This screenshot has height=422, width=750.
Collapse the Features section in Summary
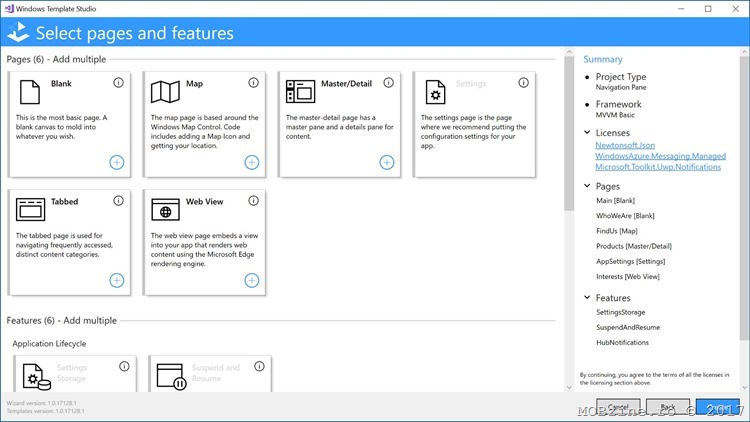pos(587,297)
